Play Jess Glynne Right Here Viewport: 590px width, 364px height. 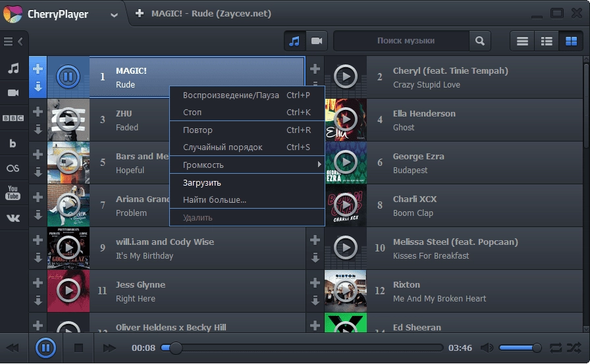(x=68, y=291)
